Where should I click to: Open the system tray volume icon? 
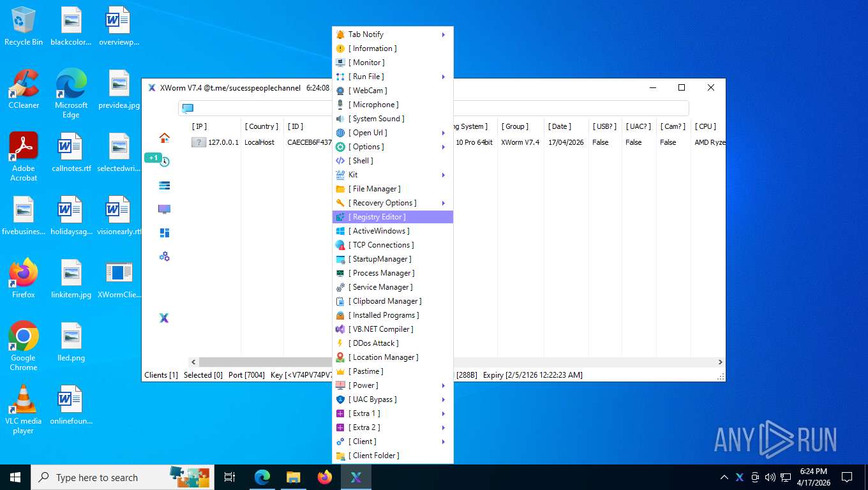[770, 477]
